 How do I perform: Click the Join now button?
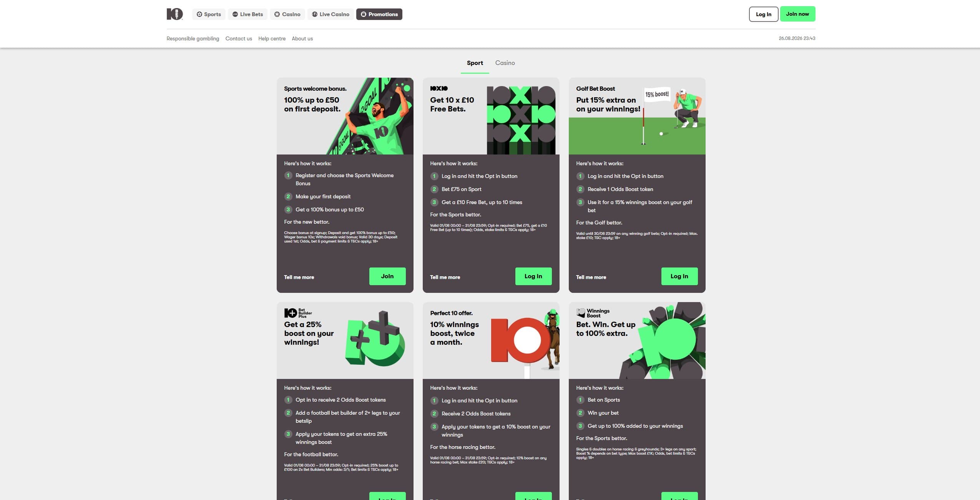click(797, 14)
